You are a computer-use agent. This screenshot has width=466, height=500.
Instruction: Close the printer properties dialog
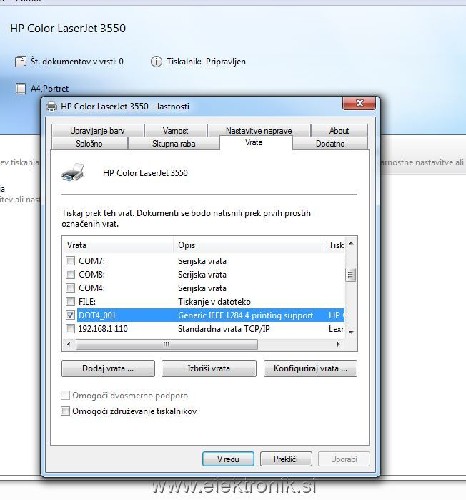coord(359,103)
